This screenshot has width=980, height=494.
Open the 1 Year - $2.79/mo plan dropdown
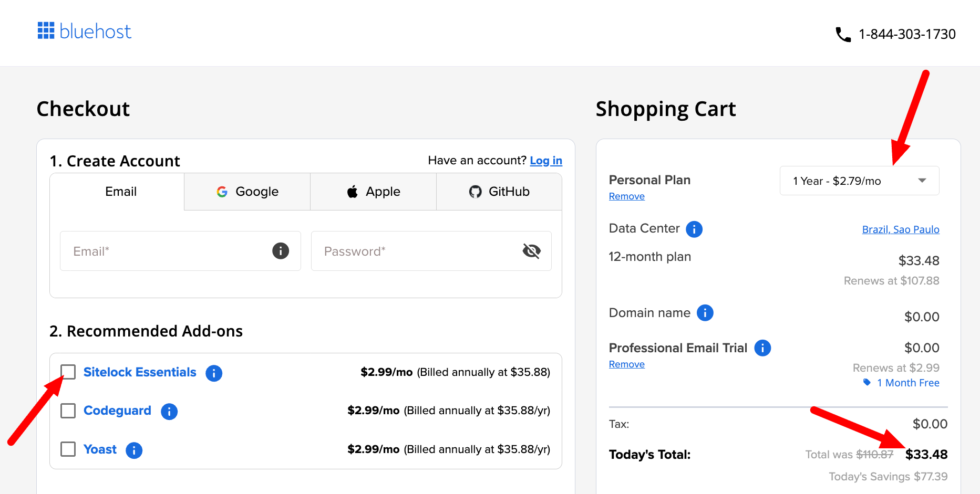(x=859, y=181)
